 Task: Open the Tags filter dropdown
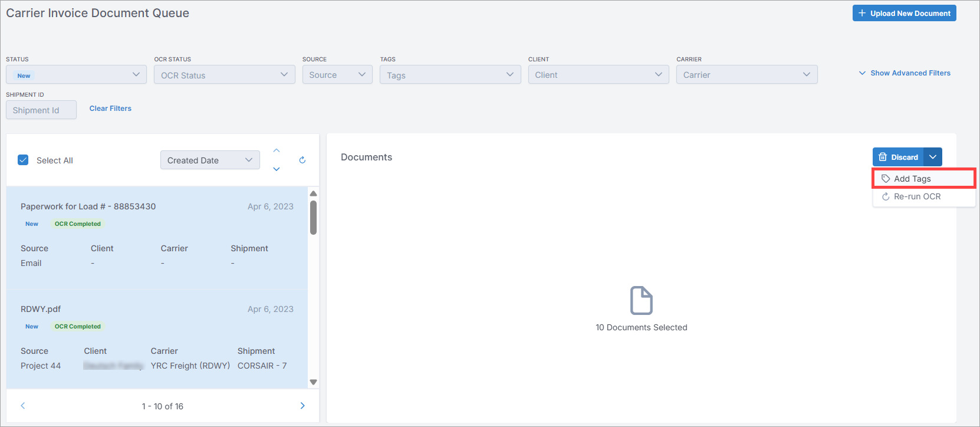[450, 75]
